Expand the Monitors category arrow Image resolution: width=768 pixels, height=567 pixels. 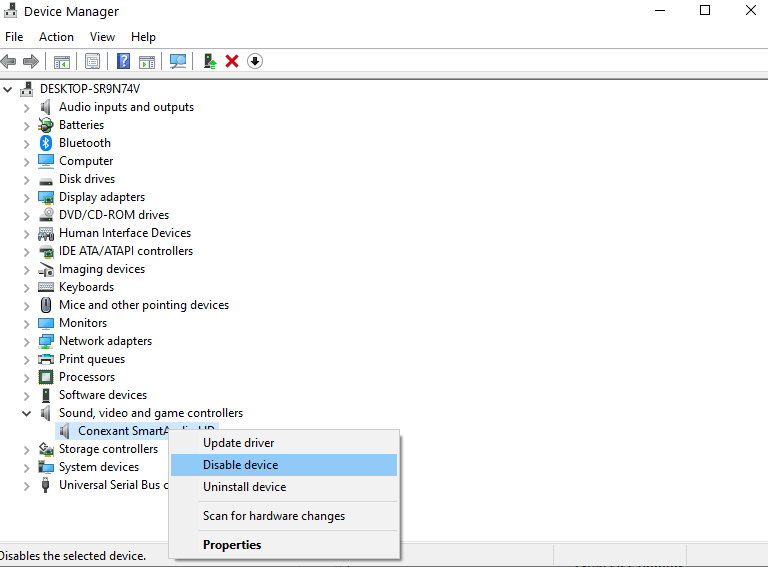(26, 324)
